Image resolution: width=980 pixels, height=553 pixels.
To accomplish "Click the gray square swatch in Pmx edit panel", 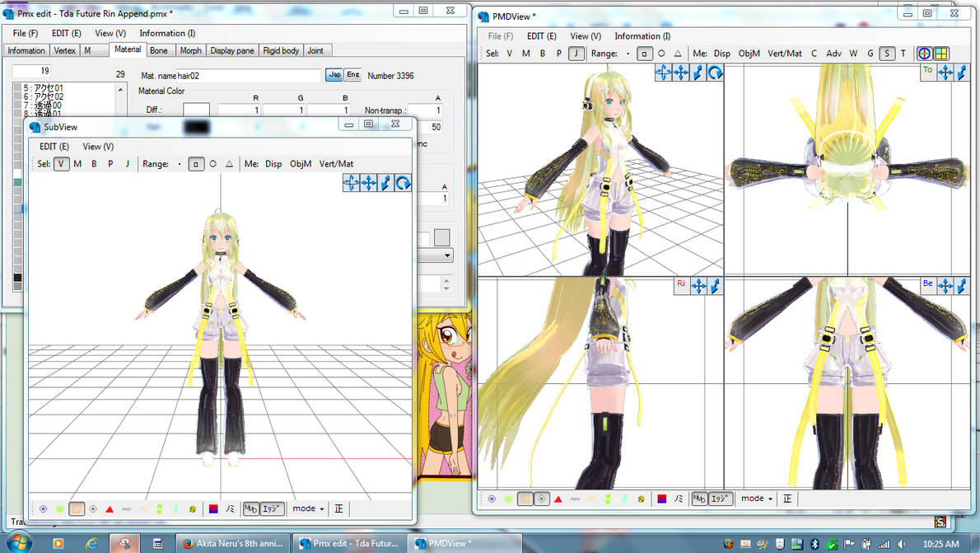I will click(442, 237).
